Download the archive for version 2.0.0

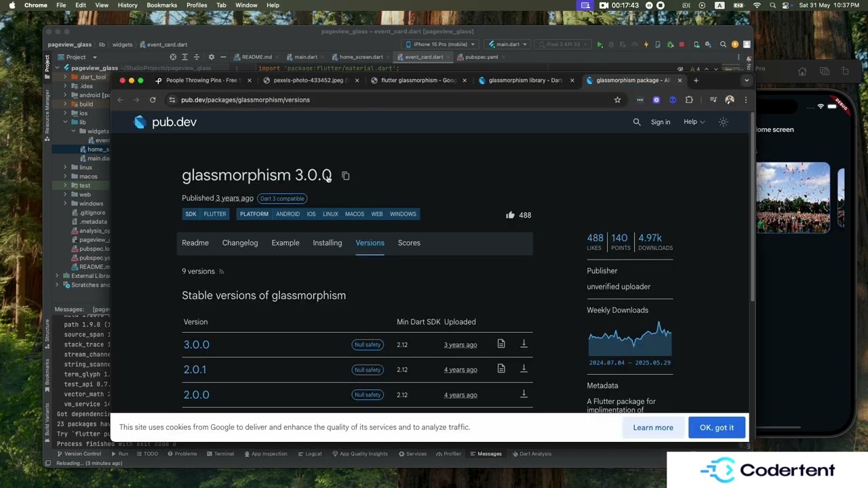(x=524, y=394)
